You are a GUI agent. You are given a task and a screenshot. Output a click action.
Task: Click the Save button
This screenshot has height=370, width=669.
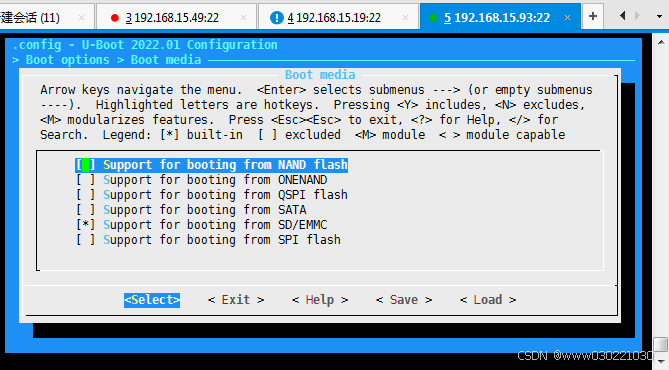click(x=404, y=300)
